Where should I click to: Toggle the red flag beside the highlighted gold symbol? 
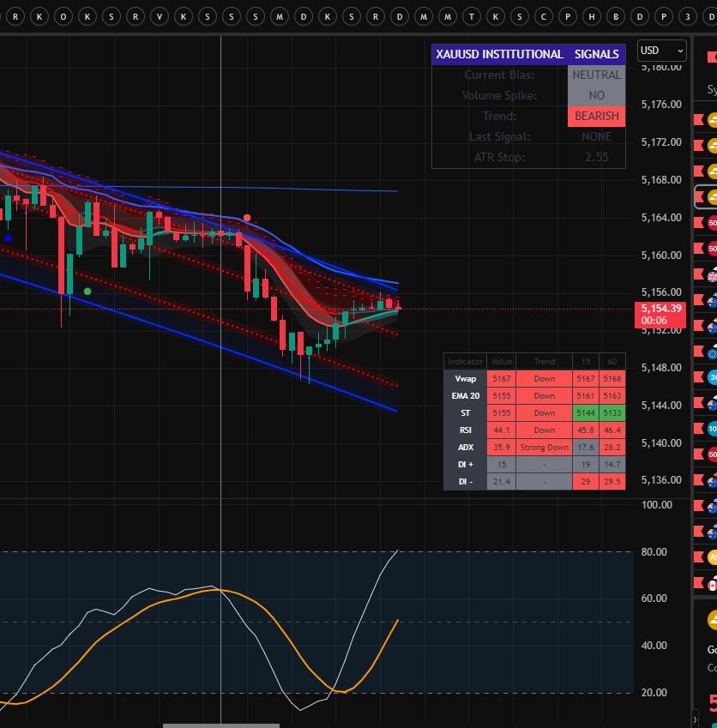(x=699, y=197)
